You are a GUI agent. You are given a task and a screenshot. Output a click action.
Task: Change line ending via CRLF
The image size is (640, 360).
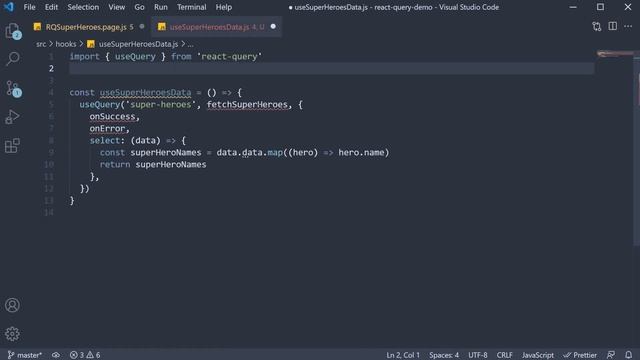pyautogui.click(x=504, y=355)
